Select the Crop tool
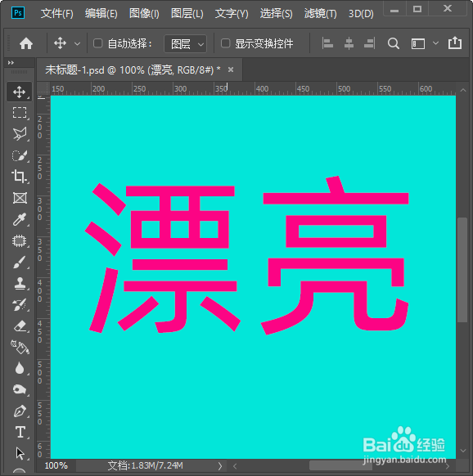Image resolution: width=473 pixels, height=476 pixels. (x=20, y=177)
